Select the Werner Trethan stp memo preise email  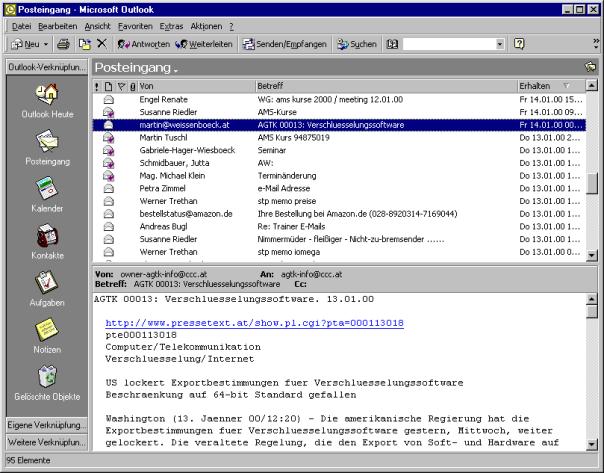point(339,201)
